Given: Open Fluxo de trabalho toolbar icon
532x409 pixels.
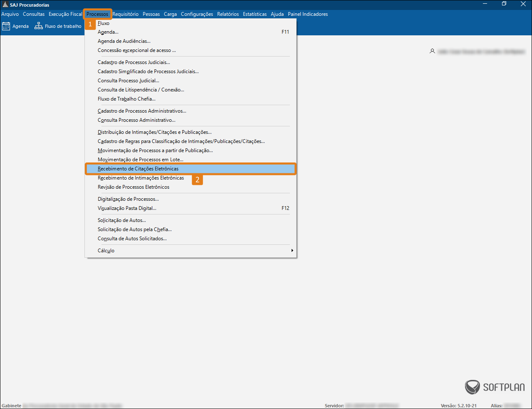Looking at the screenshot, I should 39,26.
